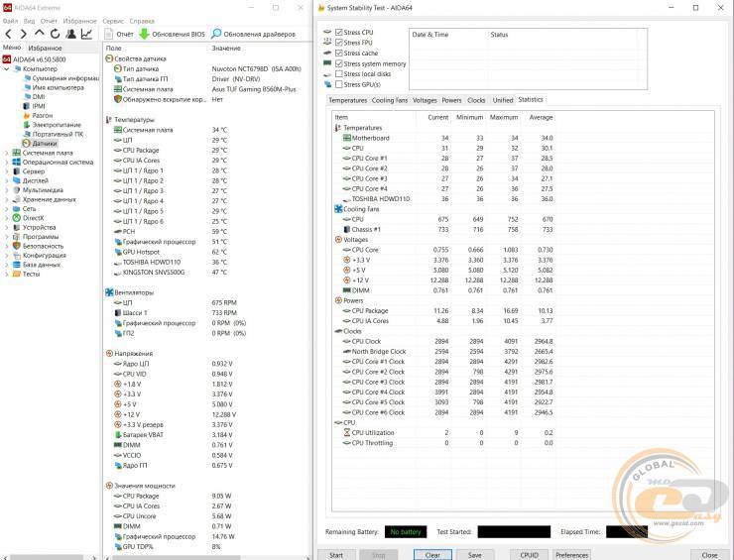Expand the Сервер tree node
734x560 pixels.
tap(7, 171)
